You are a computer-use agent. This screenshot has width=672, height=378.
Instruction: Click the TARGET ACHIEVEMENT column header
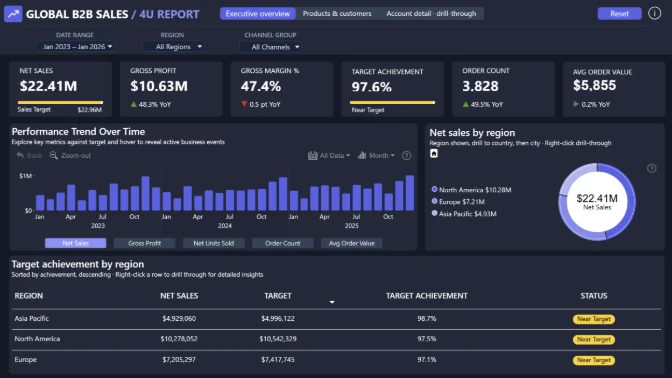point(426,296)
